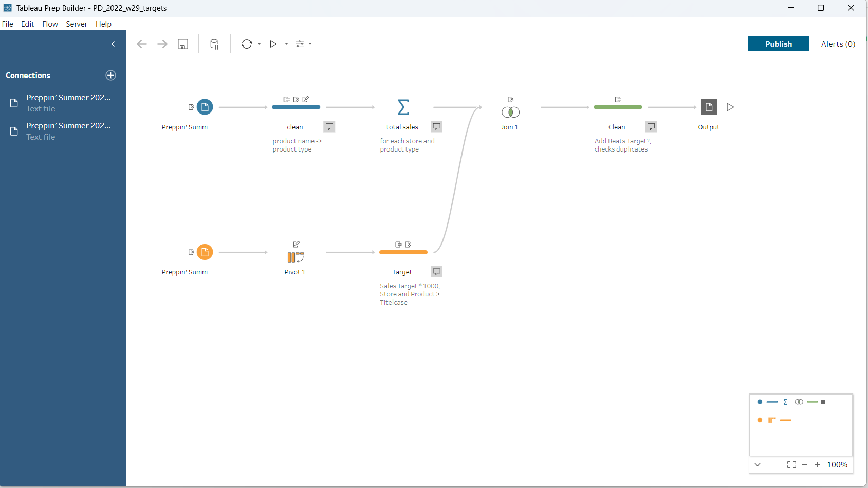Viewport: 868px width, 488px height.
Task: Select the orange Target step bar
Action: pos(403,252)
